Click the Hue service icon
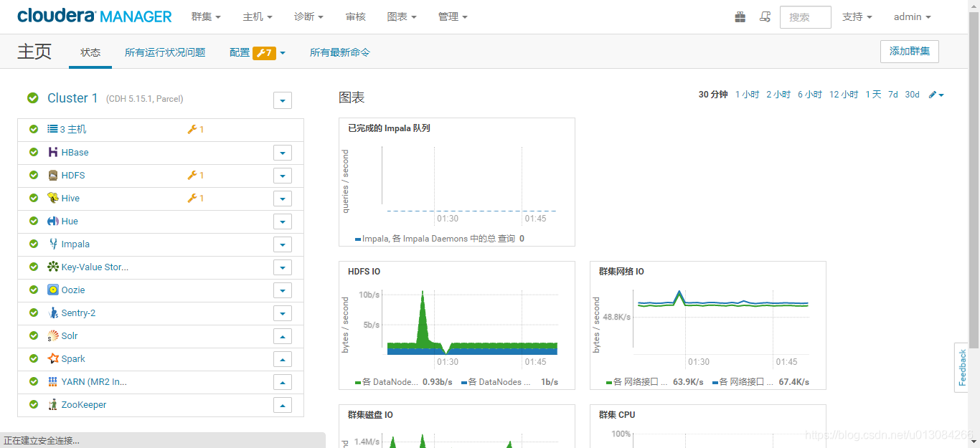Viewport: 980px width, 448px height. [x=53, y=221]
